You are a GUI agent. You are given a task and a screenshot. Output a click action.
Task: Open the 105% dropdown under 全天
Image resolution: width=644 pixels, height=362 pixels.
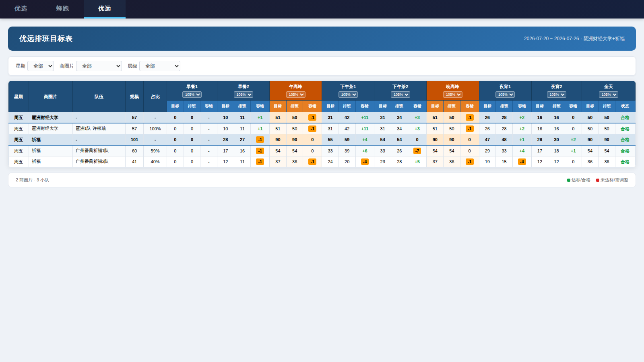(x=609, y=95)
